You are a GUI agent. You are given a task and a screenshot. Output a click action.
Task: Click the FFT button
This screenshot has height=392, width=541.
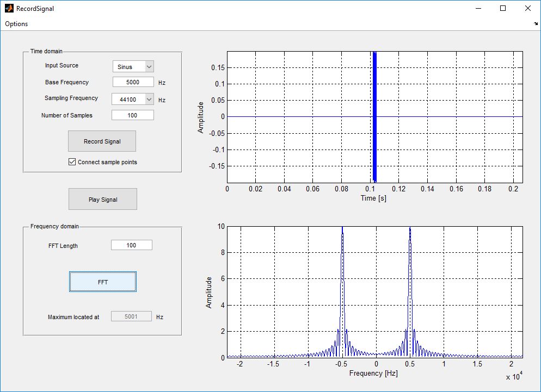pyautogui.click(x=103, y=282)
